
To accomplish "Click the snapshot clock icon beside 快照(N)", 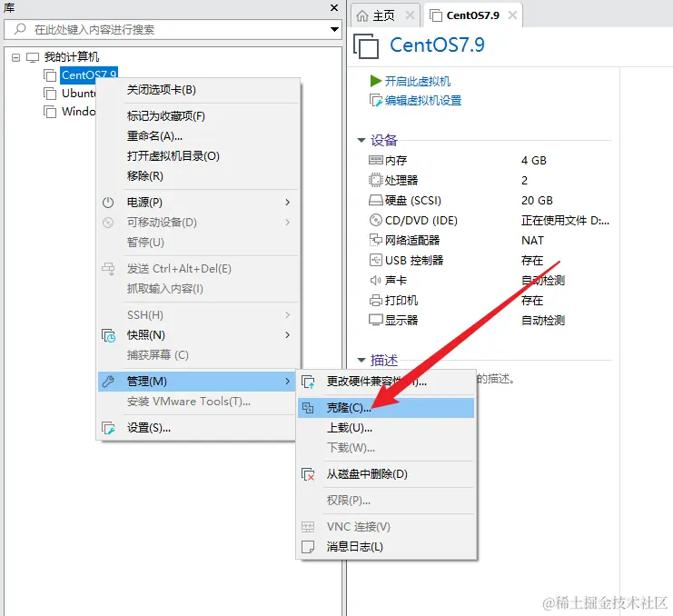I will coord(108,335).
